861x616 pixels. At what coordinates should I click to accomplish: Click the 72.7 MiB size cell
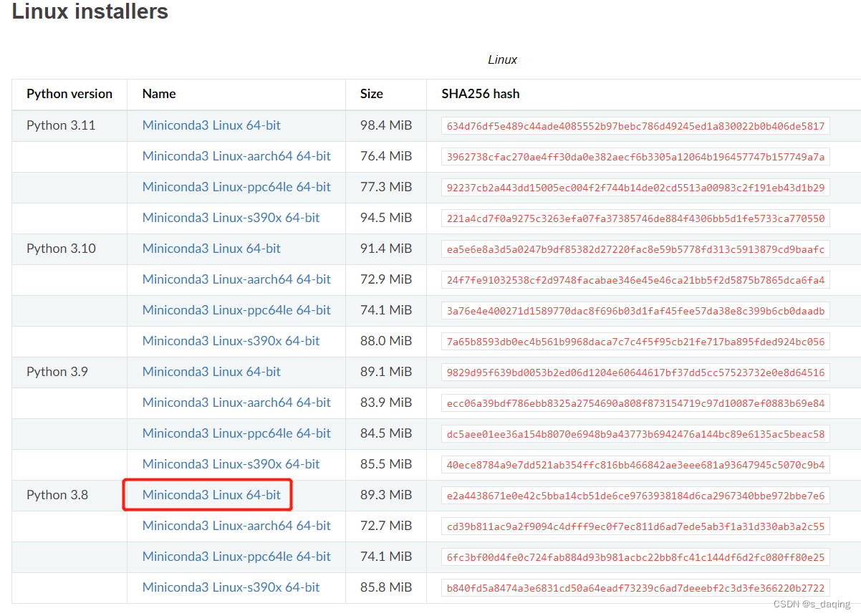click(x=386, y=526)
